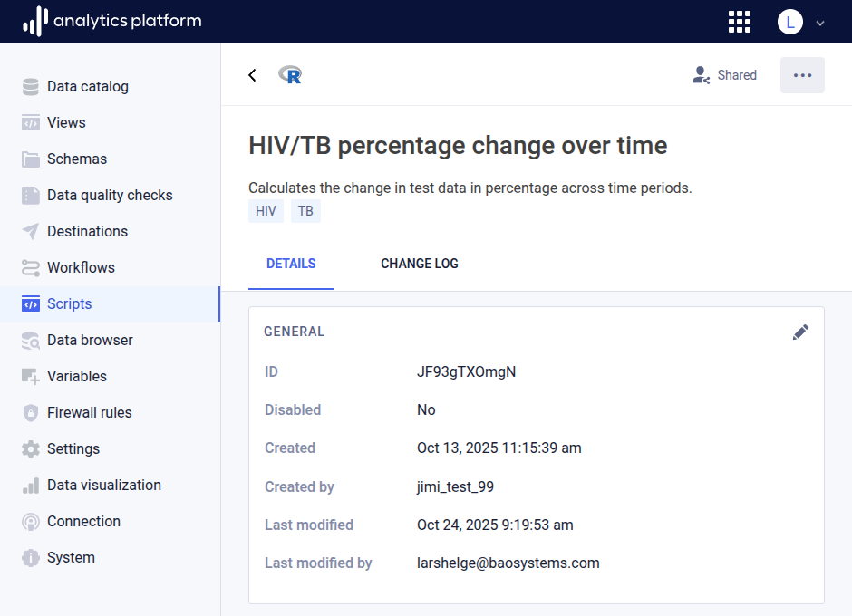Go to Firewall rules page
The width and height of the screenshot is (852, 616).
89,412
